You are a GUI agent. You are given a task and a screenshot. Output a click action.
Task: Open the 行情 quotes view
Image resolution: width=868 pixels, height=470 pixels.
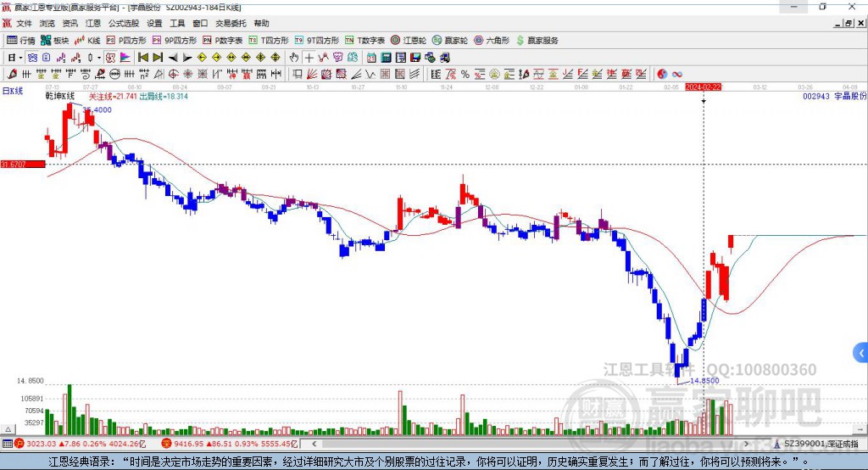21,41
